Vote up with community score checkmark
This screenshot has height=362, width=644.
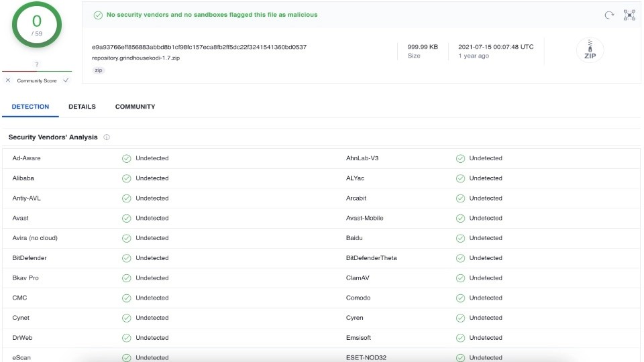pos(66,80)
